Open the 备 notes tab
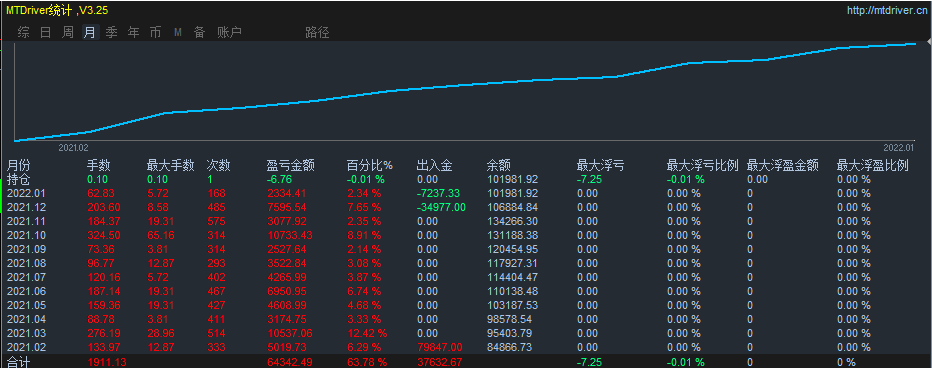The width and height of the screenshot is (932, 368). [x=200, y=33]
